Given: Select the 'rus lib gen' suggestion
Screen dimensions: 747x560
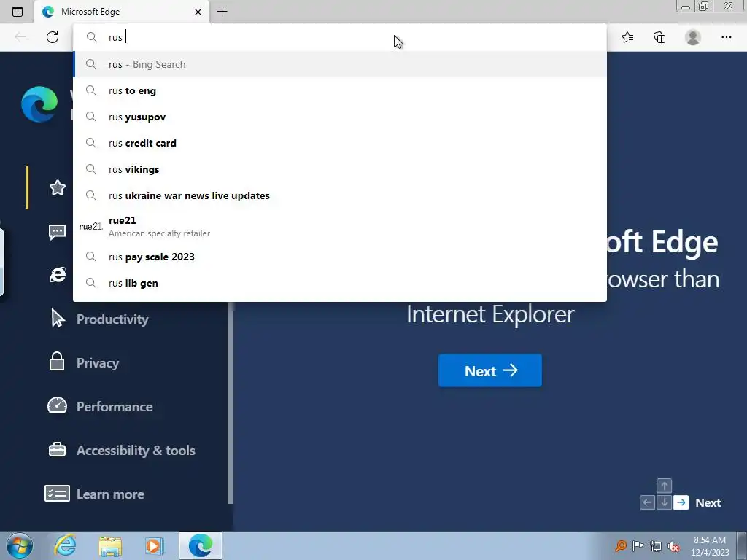Looking at the screenshot, I should tap(340, 283).
